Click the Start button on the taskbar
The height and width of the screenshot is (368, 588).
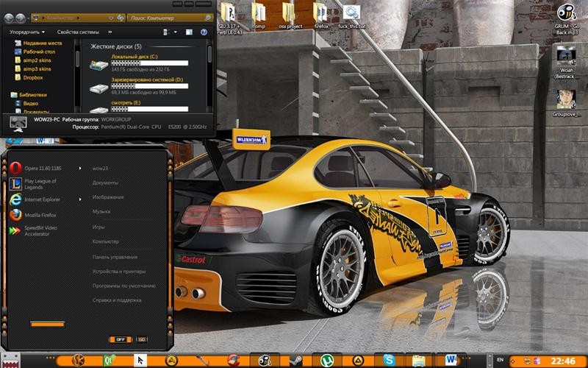coord(10,361)
